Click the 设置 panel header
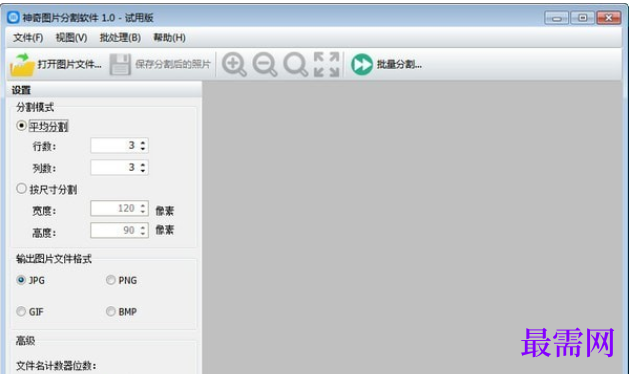This screenshot has height=374, width=633. (x=104, y=90)
